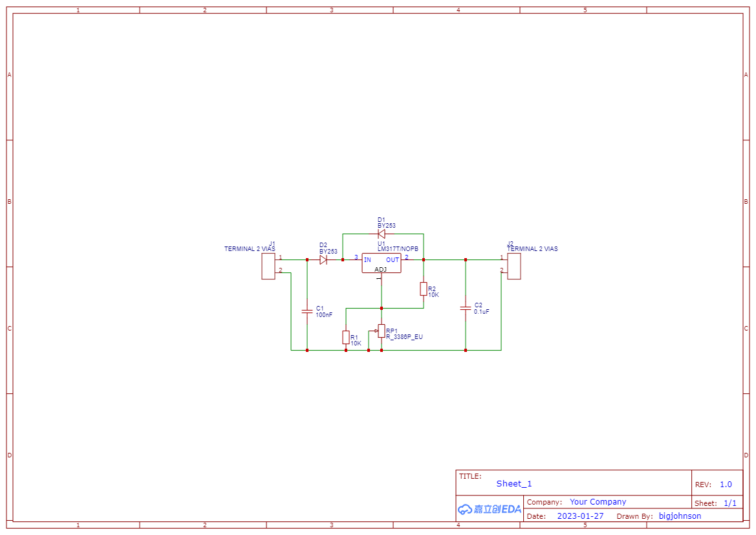Click the Your Company field value
Screen dimensions: 756x535
click(x=598, y=502)
